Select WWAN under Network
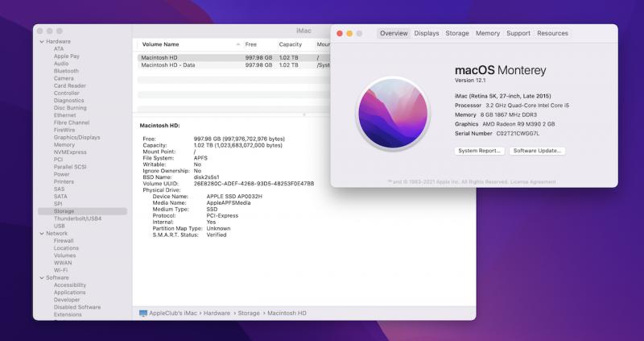 63,263
